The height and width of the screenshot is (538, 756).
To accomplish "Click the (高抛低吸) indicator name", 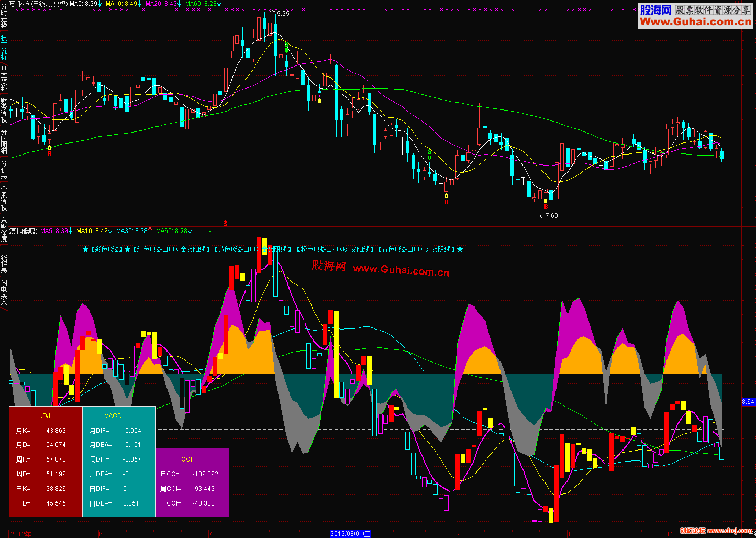I will coord(24,230).
